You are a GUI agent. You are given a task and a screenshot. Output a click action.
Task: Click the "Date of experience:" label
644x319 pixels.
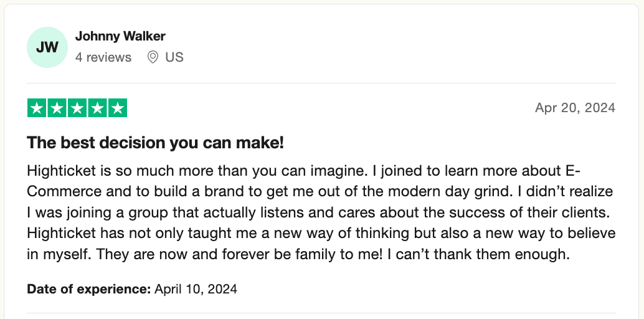[x=89, y=289]
